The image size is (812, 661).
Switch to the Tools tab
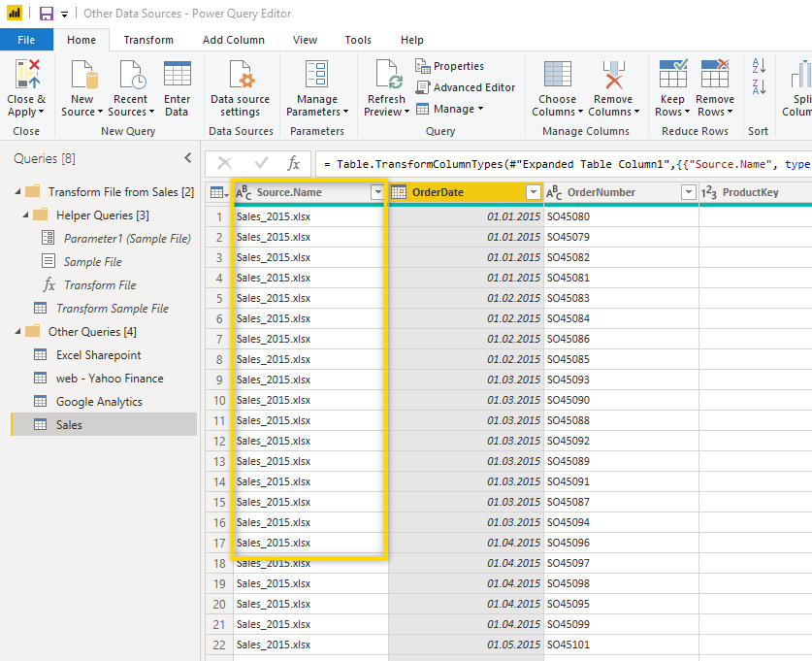[x=358, y=40]
